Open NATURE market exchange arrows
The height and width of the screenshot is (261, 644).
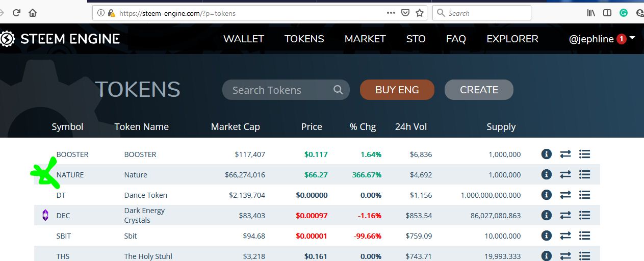click(565, 174)
